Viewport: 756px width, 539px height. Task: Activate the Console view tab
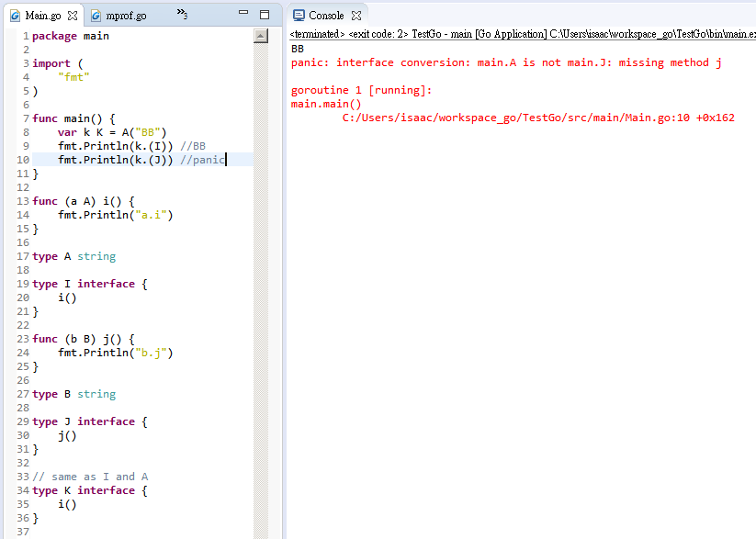[x=325, y=16]
